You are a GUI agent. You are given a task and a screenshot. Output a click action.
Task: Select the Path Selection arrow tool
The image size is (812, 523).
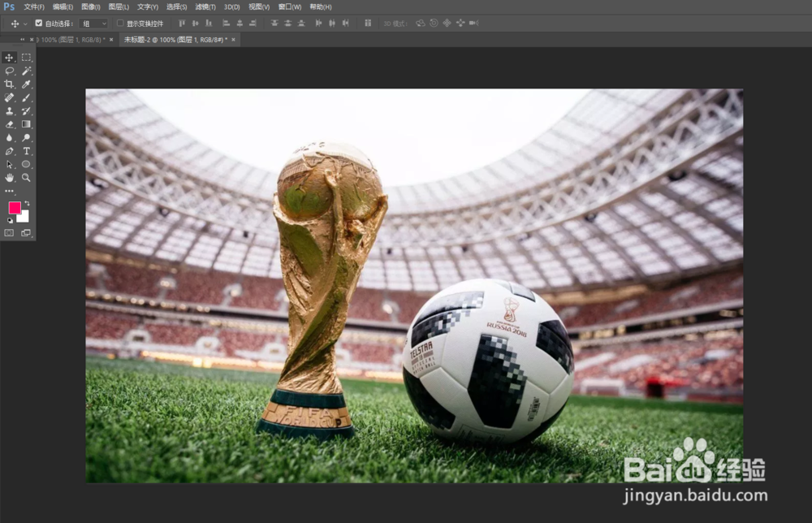[9, 165]
